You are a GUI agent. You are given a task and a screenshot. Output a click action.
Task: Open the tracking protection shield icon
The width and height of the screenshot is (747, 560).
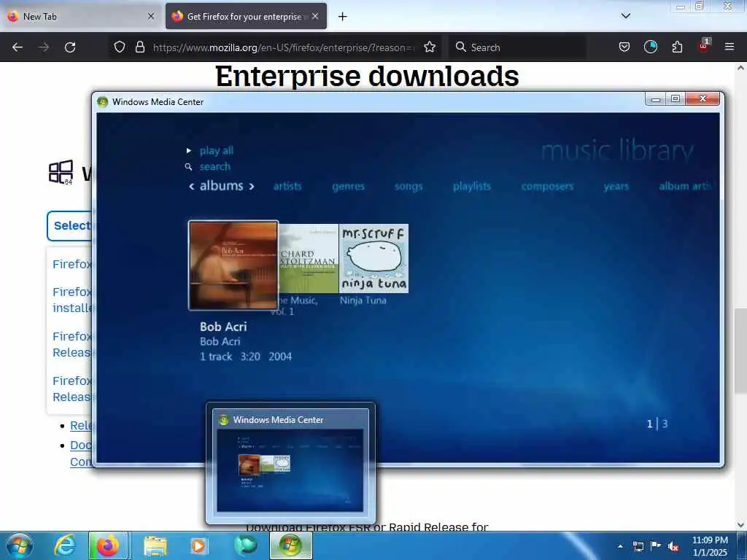pyautogui.click(x=120, y=47)
